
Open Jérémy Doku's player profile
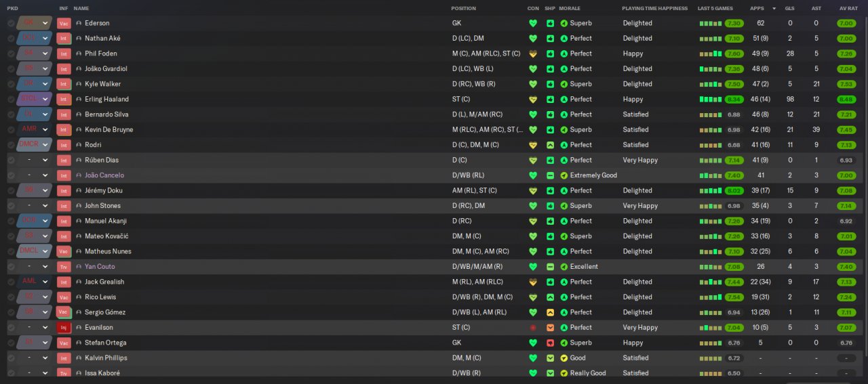pyautogui.click(x=103, y=191)
